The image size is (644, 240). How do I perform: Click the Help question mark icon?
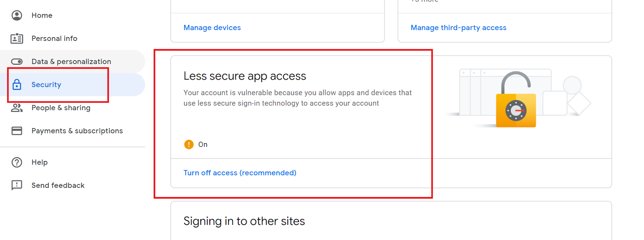(x=17, y=162)
